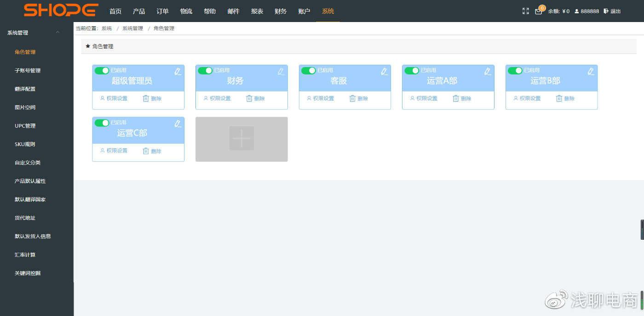
Task: Add a new role with plus tile
Action: coord(241,139)
